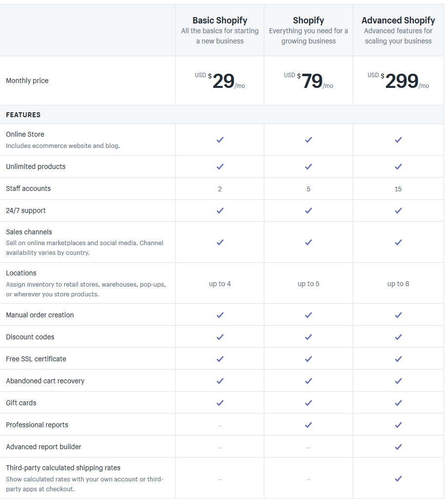Screen dimensions: 448x499
Task: Click the $299 per month price
Action: (398, 81)
